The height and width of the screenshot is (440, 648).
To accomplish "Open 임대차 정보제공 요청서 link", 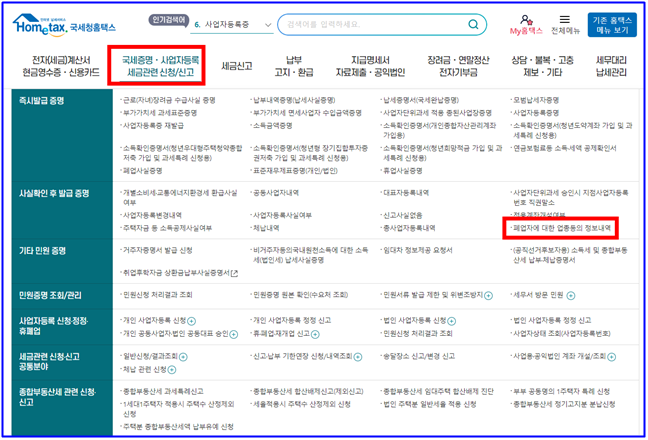I will point(418,250).
